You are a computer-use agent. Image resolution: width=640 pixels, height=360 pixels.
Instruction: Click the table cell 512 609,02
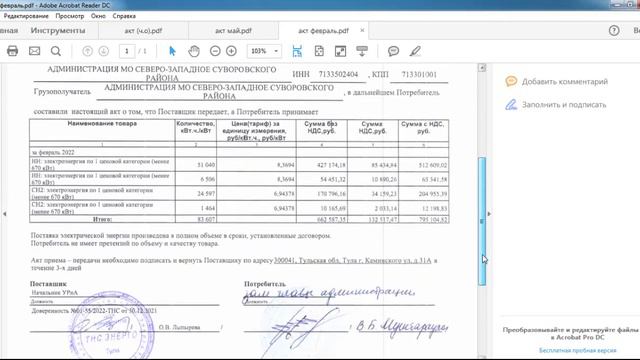point(424,165)
